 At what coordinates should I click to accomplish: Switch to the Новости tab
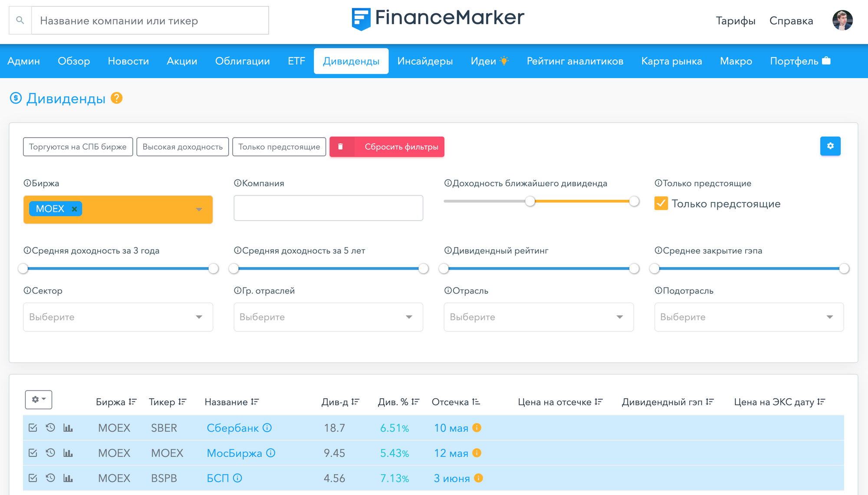click(x=128, y=61)
